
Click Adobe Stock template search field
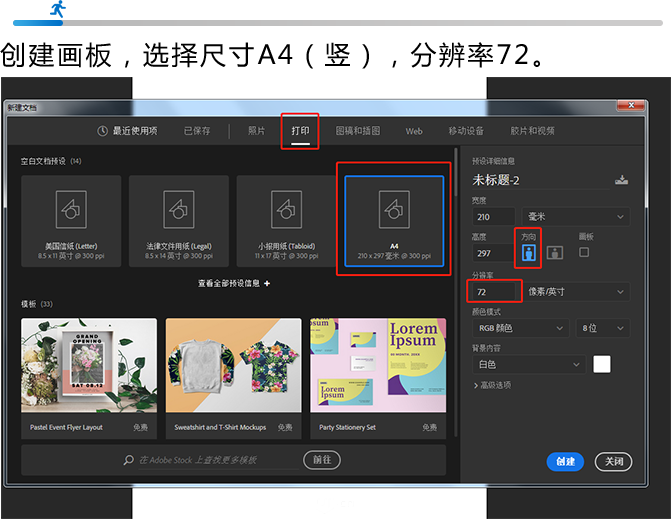218,460
